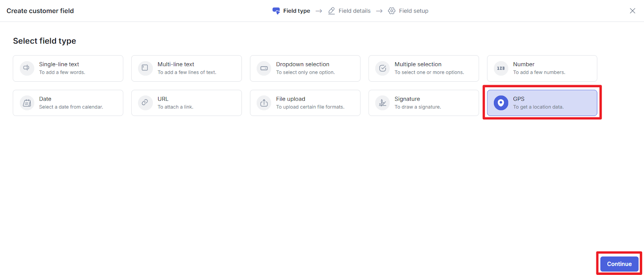644x275 pixels.
Task: Click the File upload icon
Action: point(264,103)
